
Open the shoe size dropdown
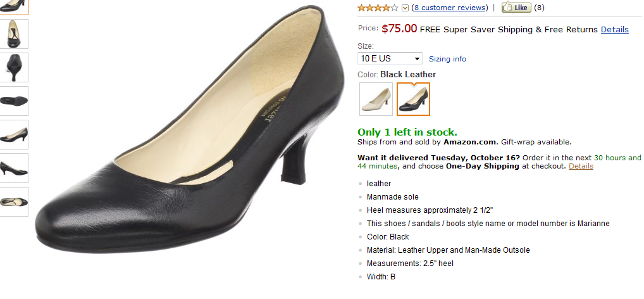click(390, 58)
